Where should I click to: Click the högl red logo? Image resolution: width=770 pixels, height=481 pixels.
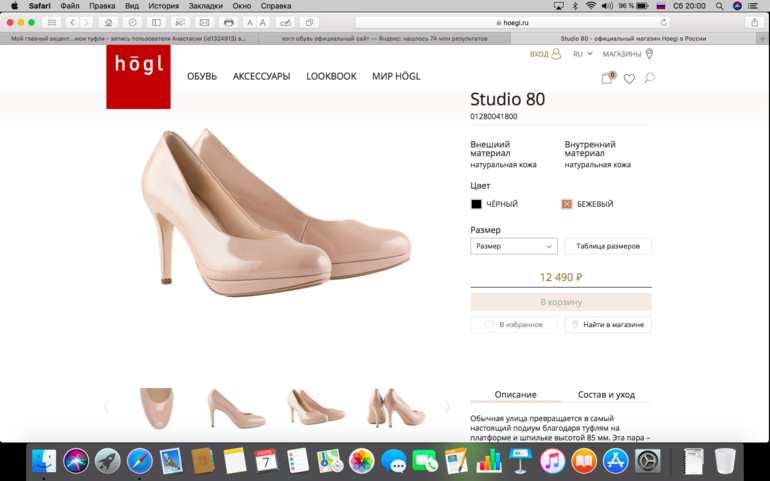click(138, 75)
